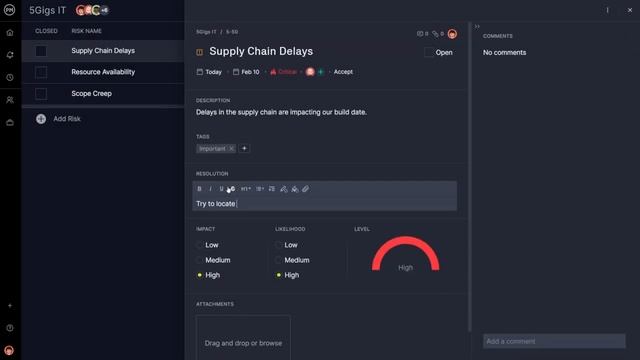Set Impact to Low
The image size is (640, 360).
coord(200,245)
